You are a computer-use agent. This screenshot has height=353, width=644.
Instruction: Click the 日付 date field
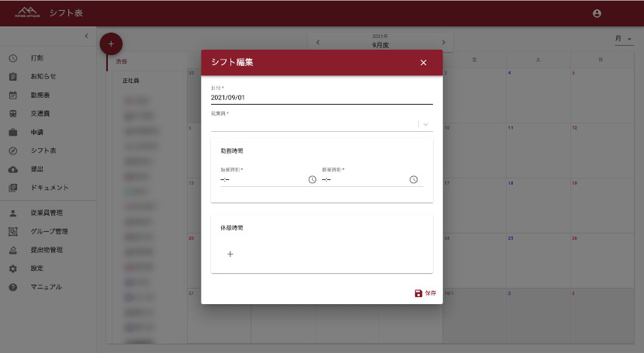coord(321,98)
